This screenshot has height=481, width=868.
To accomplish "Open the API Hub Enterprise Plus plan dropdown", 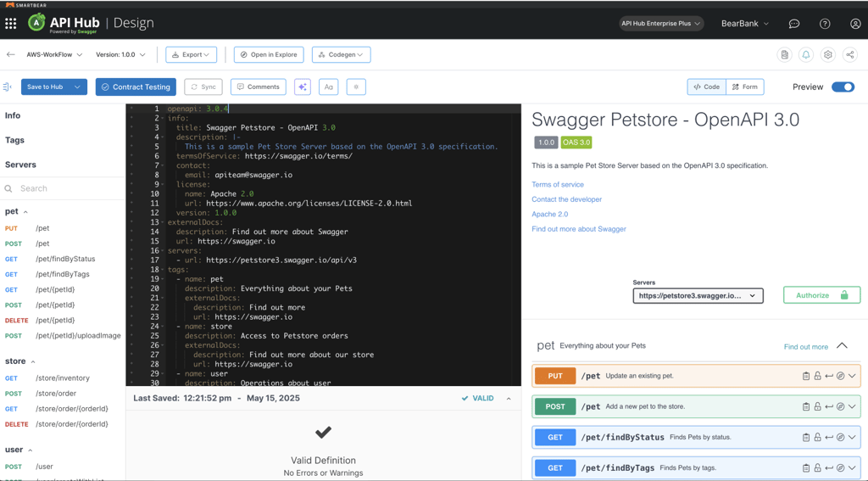I will pos(661,23).
